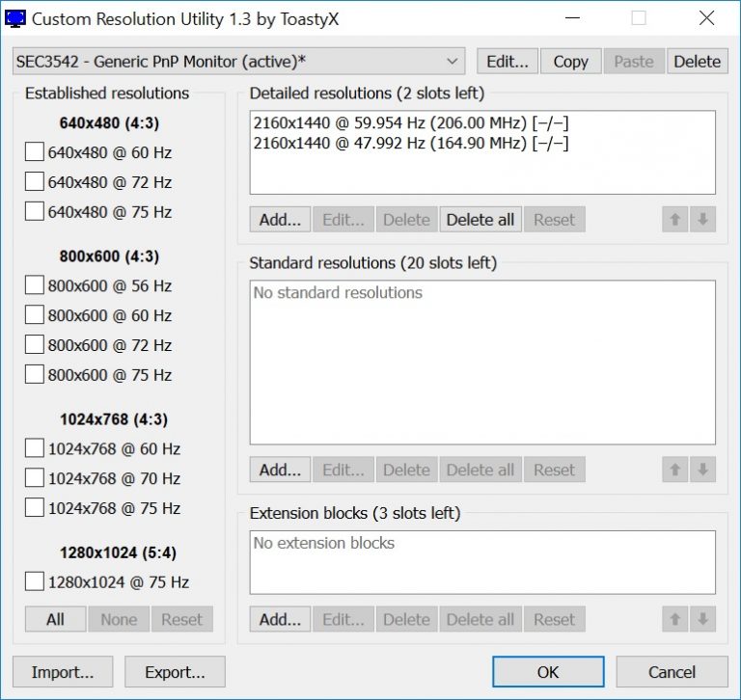Add a new extension block

(x=280, y=619)
